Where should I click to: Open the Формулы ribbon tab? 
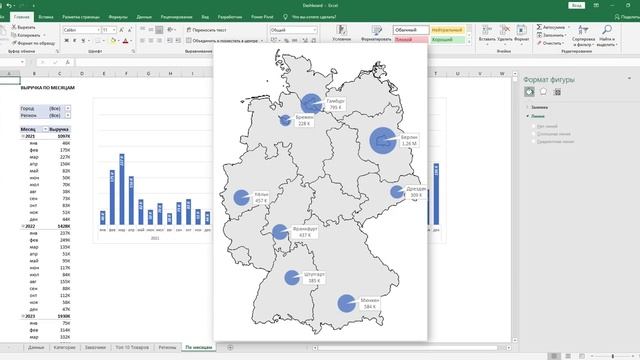tap(118, 17)
